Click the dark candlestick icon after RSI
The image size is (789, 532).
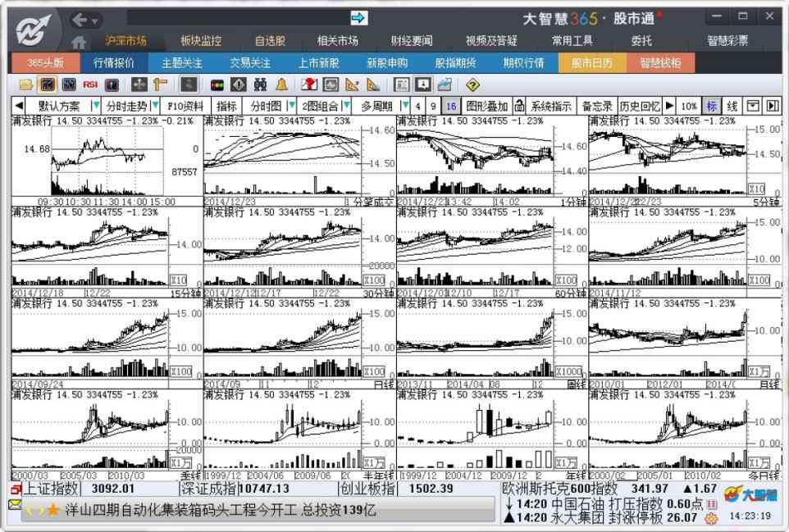[112, 84]
